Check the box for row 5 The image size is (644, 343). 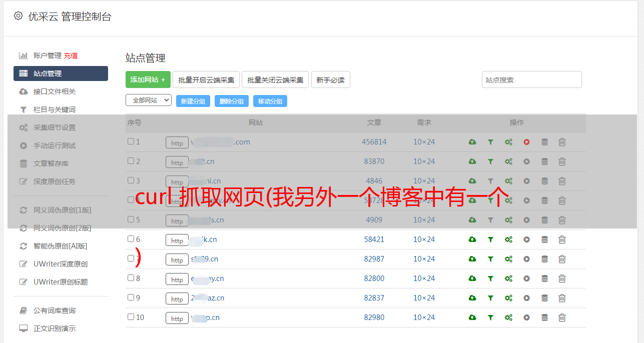point(131,219)
